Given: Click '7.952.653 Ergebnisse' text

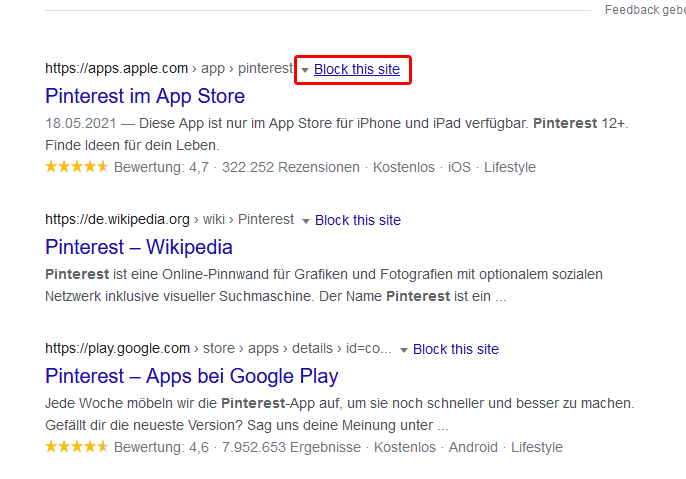Looking at the screenshot, I should (291, 447).
